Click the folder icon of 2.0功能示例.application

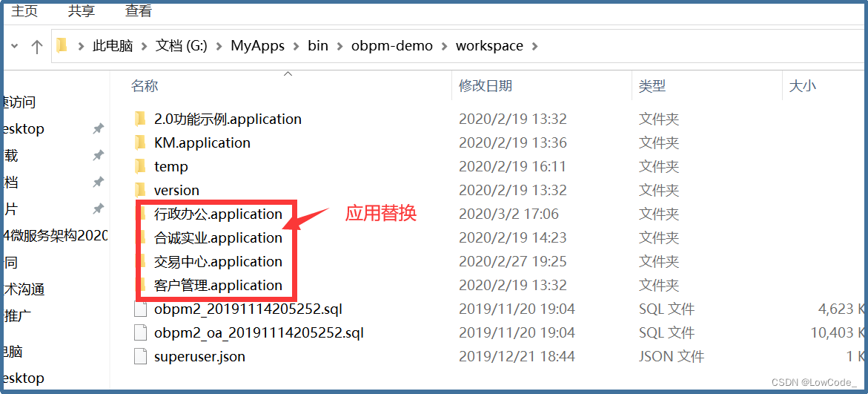coord(141,119)
